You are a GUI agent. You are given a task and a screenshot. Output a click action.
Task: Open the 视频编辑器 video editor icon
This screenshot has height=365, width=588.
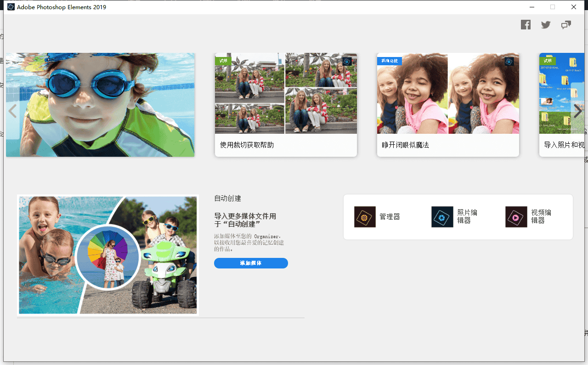516,217
